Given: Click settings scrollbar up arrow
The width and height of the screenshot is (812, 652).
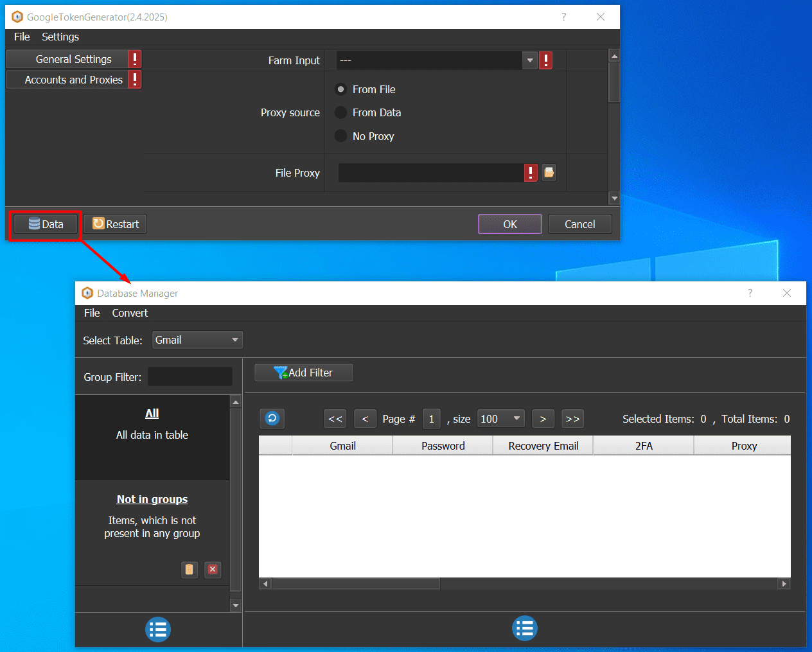Looking at the screenshot, I should tap(614, 56).
